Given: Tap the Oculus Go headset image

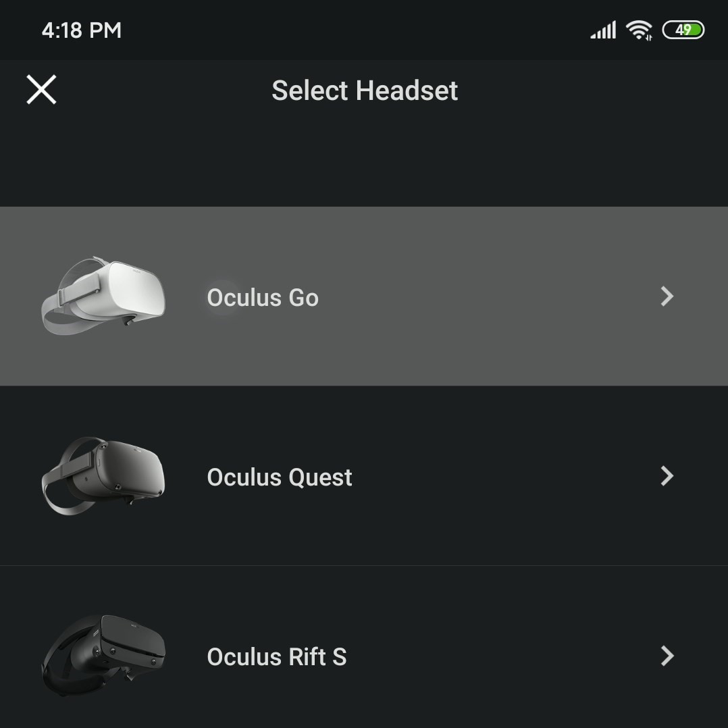Looking at the screenshot, I should [103, 295].
